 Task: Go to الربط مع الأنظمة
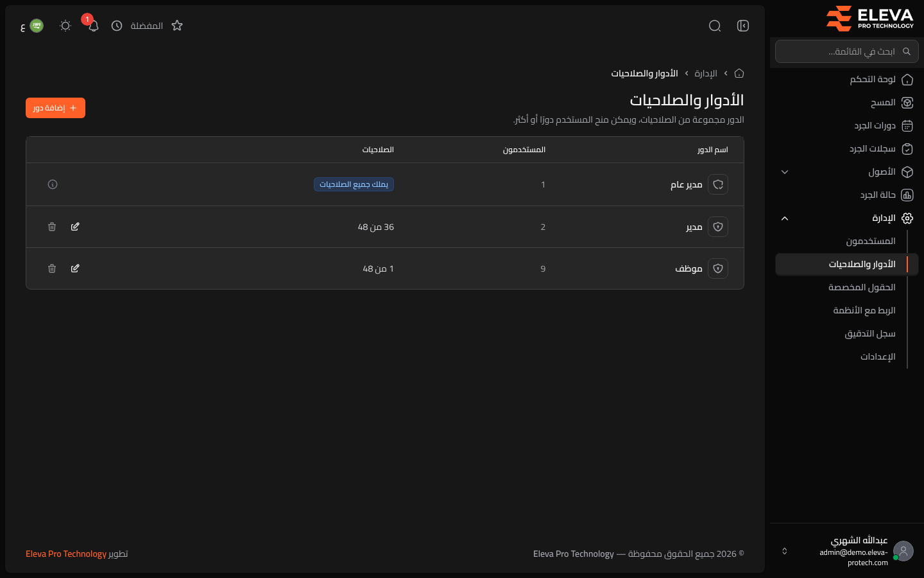[847, 311]
